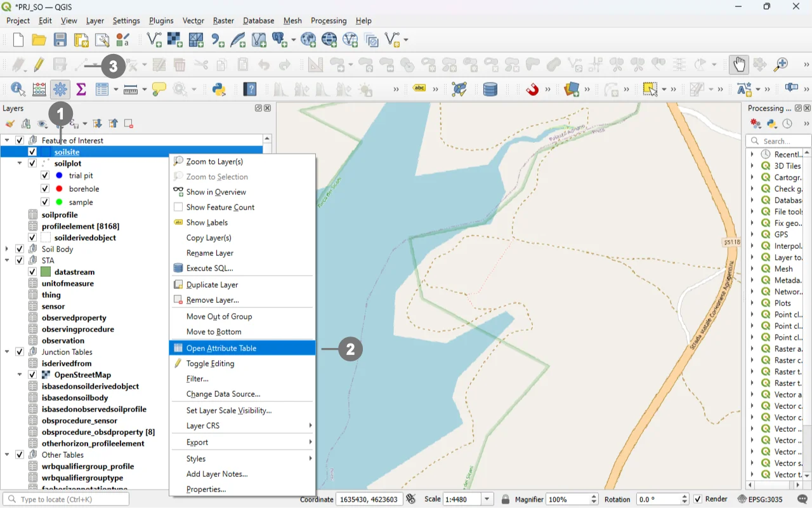Click the New Project blank page icon
This screenshot has height=508, width=812.
(18, 40)
